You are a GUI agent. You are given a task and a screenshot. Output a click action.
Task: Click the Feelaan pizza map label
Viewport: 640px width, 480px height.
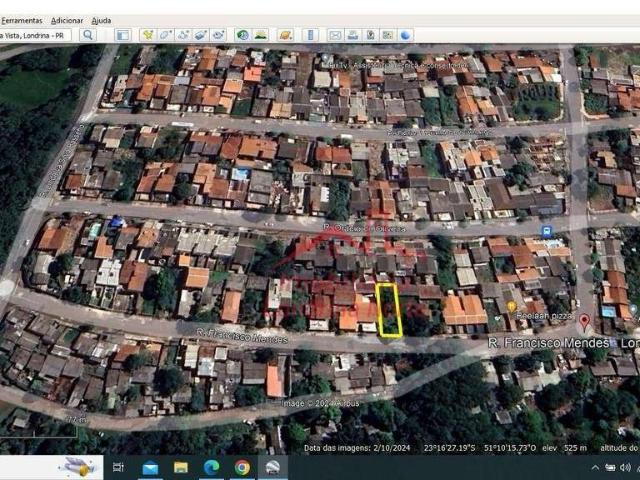pyautogui.click(x=544, y=316)
